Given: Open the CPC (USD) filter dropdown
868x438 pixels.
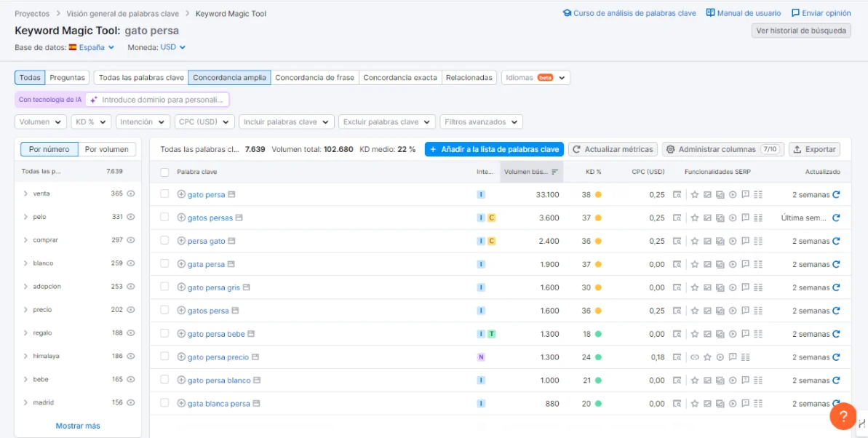Looking at the screenshot, I should pos(204,122).
